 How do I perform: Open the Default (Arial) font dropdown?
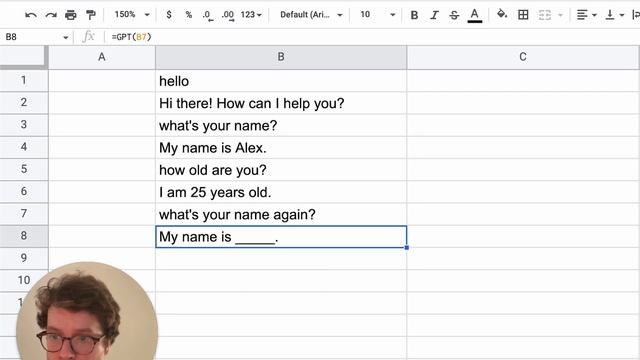tap(311, 15)
